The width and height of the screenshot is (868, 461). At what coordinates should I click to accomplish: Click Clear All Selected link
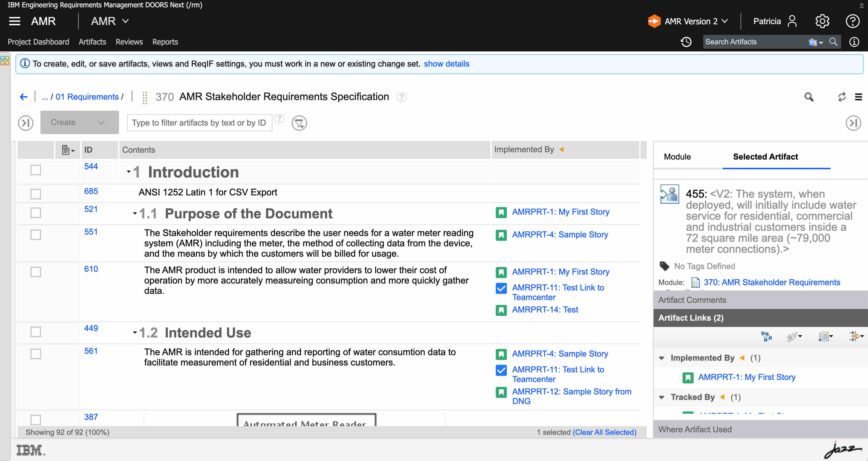604,432
